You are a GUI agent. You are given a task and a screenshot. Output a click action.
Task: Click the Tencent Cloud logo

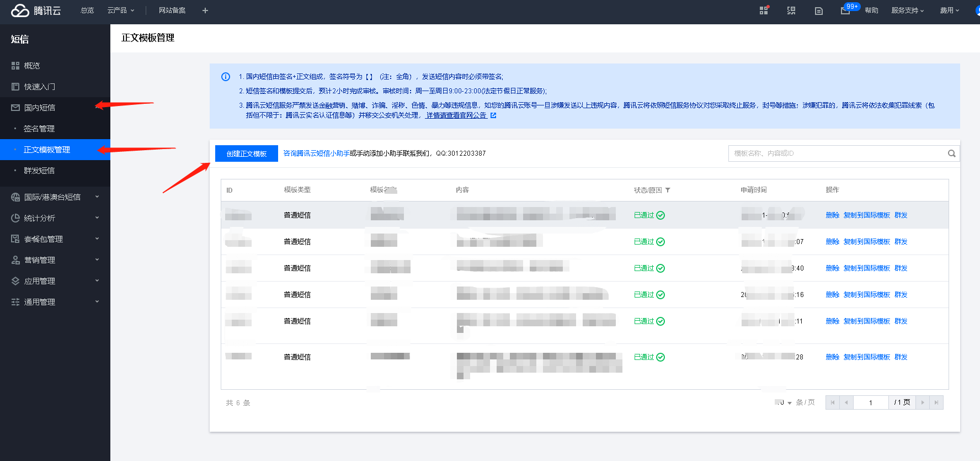36,10
